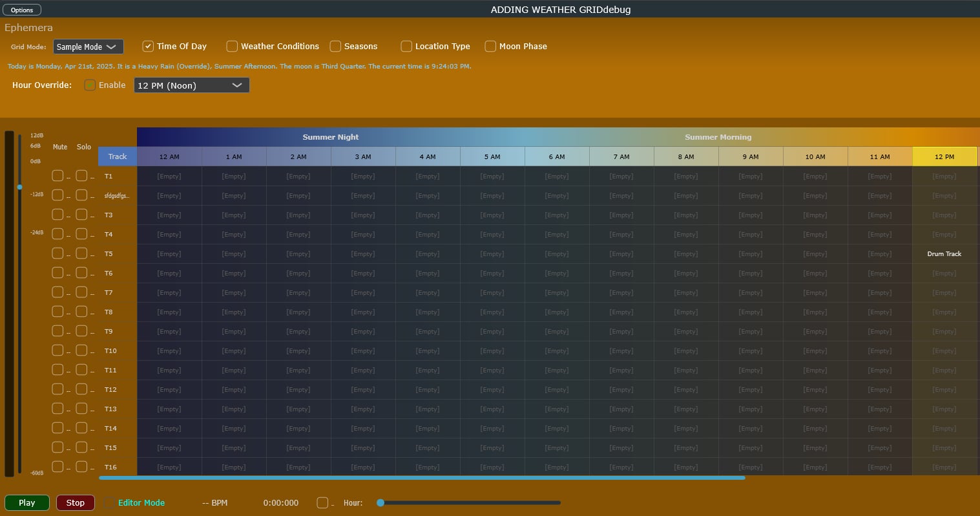The image size is (980, 516).
Task: Open the Grid Mode dropdown
Action: [89, 47]
